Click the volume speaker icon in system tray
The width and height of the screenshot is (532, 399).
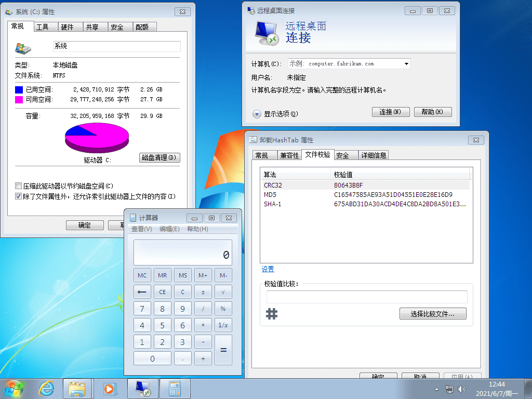(x=462, y=388)
